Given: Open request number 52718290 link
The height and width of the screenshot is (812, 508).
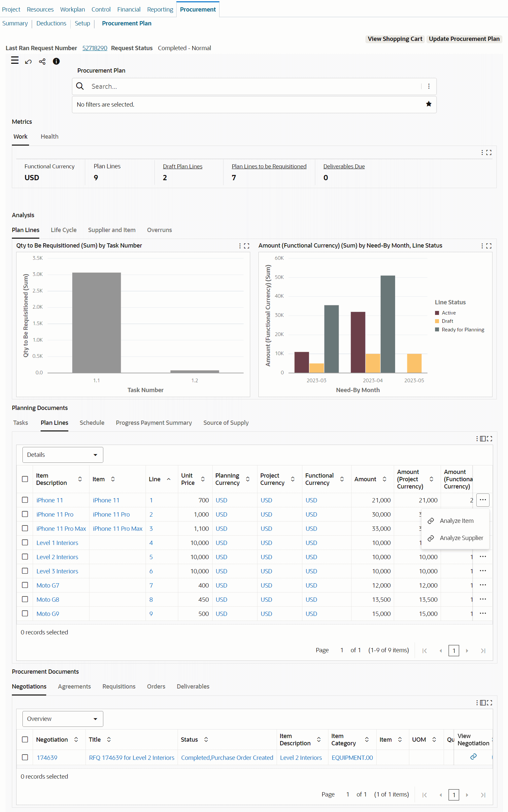Looking at the screenshot, I should (95, 48).
